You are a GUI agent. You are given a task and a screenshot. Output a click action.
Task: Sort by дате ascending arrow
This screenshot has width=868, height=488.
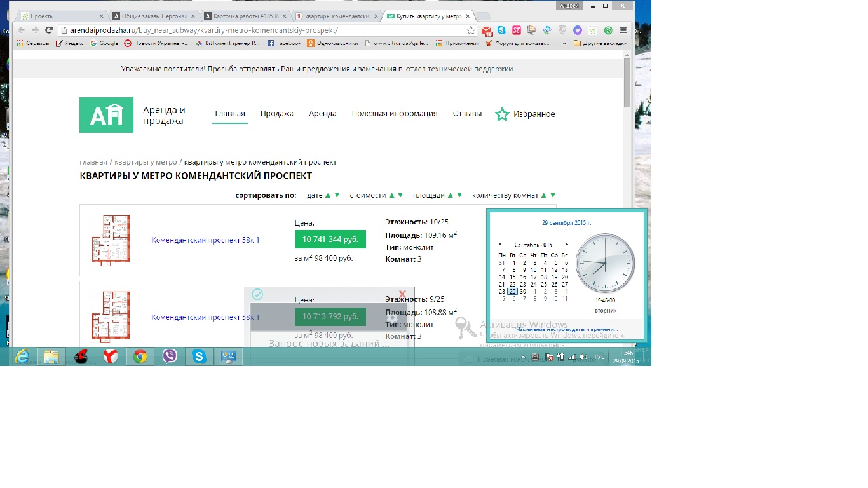click(328, 196)
